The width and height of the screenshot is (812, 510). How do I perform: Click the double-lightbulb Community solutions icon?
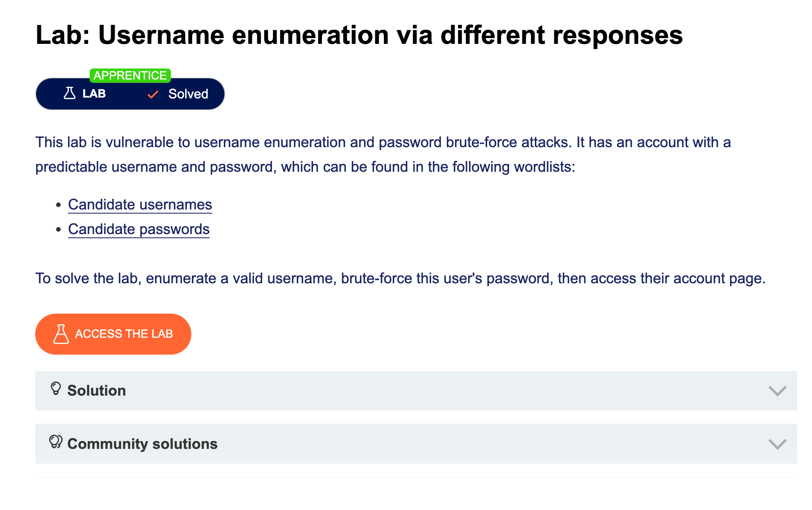(x=56, y=442)
